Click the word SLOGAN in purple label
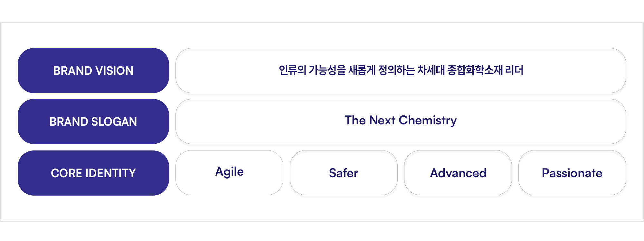644x241 pixels. [114, 121]
